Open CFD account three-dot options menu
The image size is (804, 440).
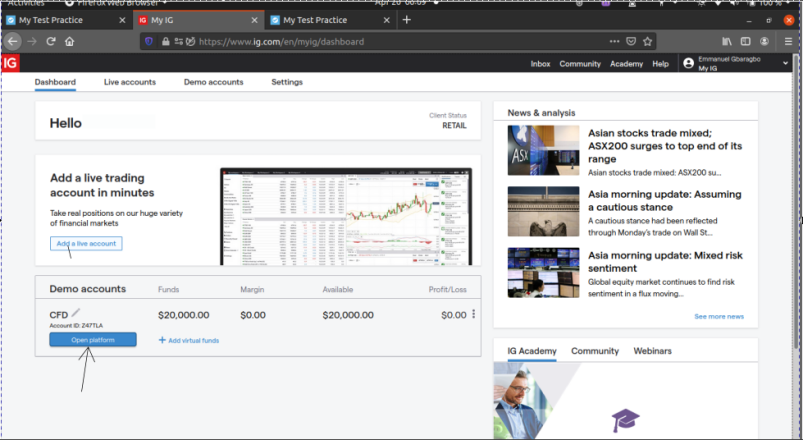point(473,314)
